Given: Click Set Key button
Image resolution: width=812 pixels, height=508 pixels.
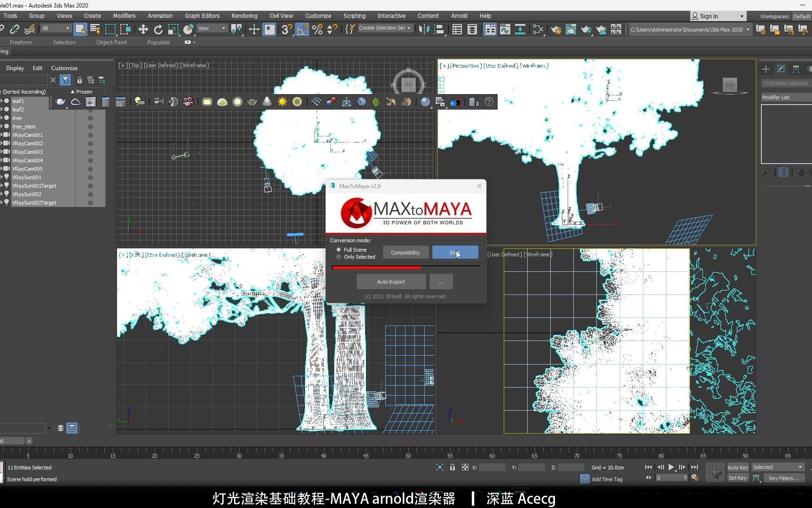Looking at the screenshot, I should tap(738, 478).
